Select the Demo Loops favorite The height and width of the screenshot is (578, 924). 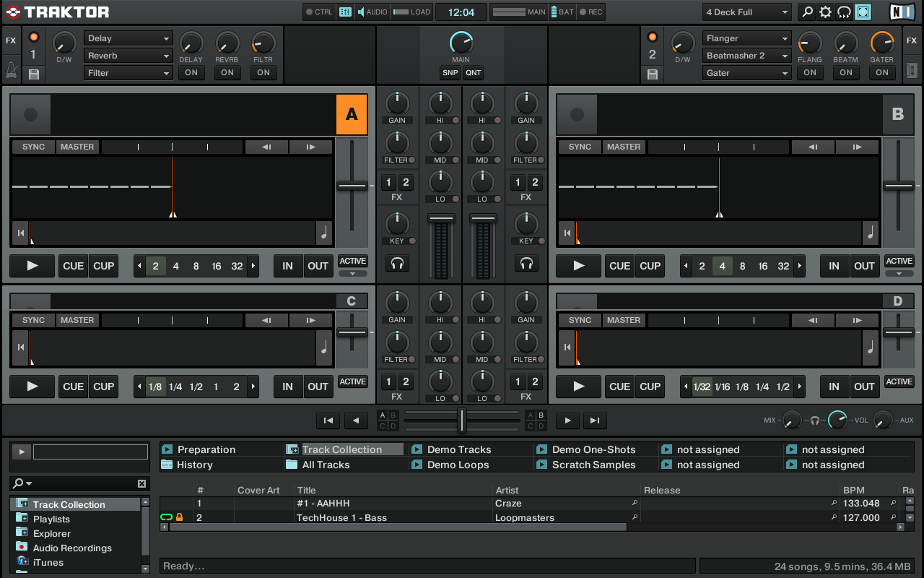458,465
